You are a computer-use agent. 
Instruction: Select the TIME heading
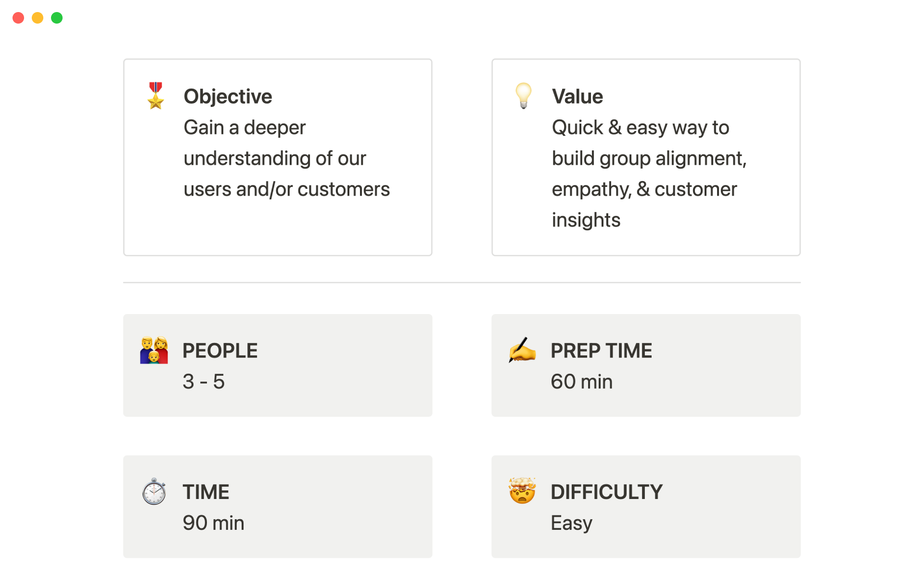click(x=205, y=492)
